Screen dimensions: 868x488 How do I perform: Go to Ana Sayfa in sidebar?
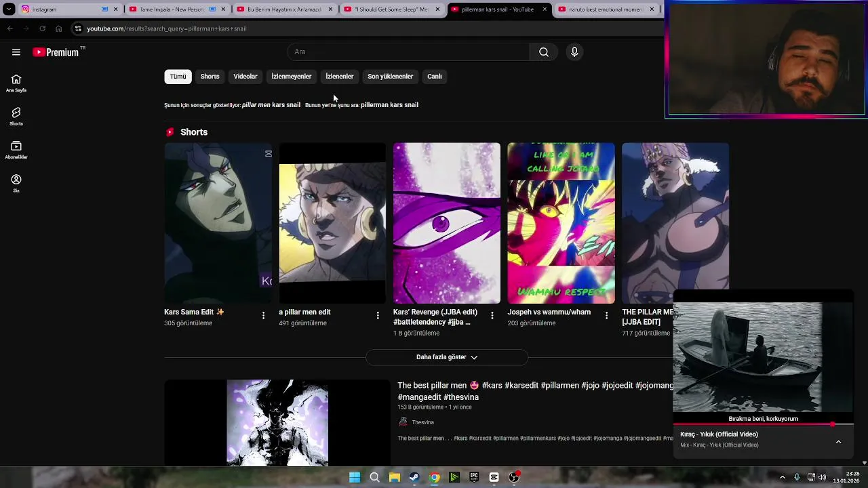16,83
